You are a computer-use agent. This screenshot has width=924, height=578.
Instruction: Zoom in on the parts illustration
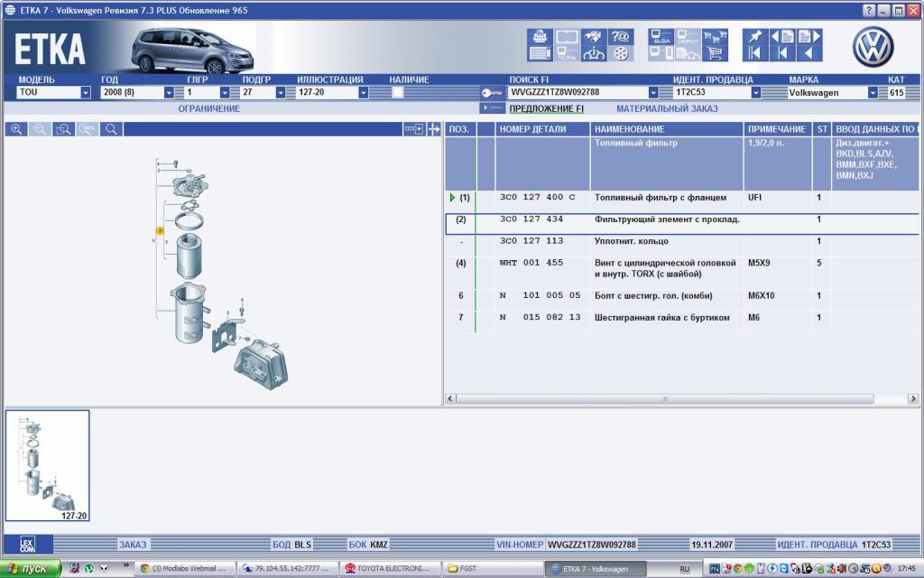point(16,129)
